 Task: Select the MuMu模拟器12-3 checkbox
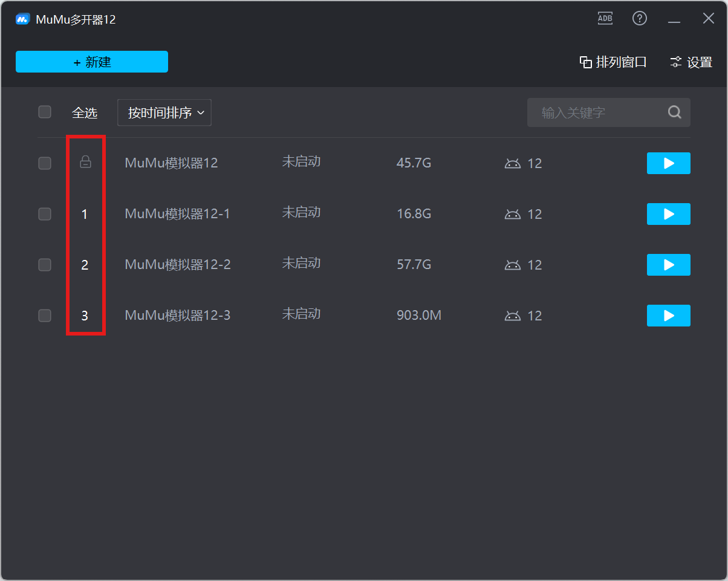tap(45, 316)
